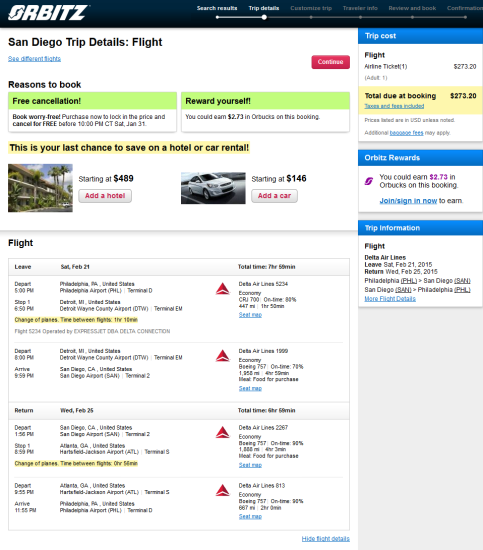Viewport: 483px width, 550px height.
Task: Collapse section with Hide flight details
Action: 326,538
